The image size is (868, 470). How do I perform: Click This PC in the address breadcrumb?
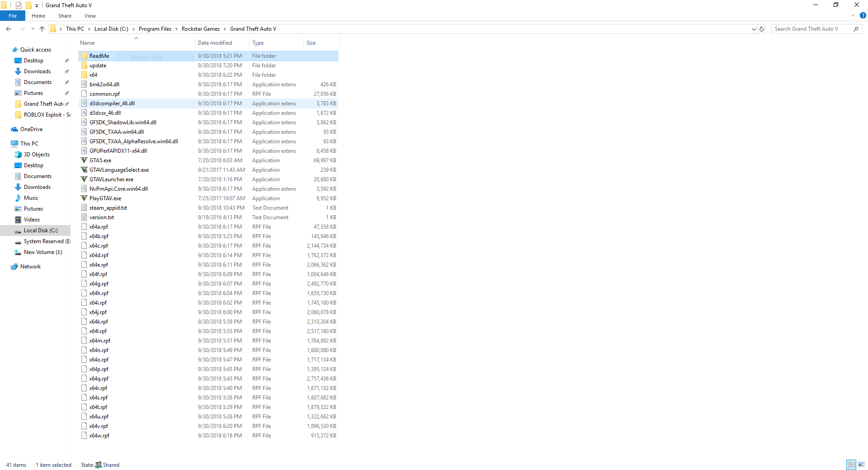pyautogui.click(x=75, y=29)
